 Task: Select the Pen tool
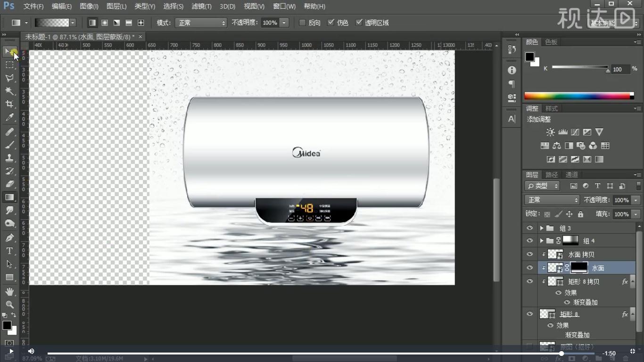(9, 238)
